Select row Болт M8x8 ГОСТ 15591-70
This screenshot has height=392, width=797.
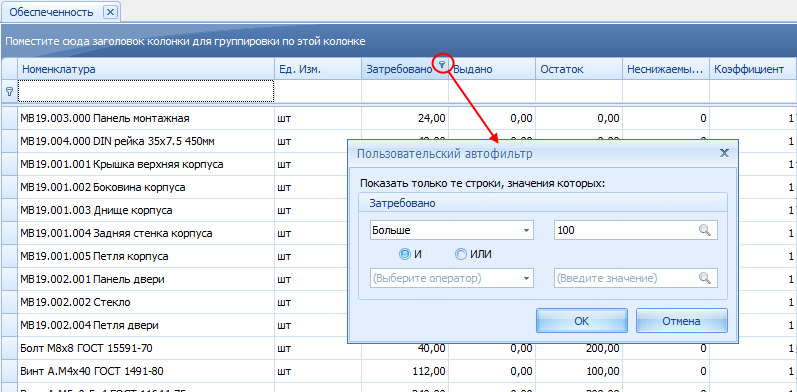146,348
